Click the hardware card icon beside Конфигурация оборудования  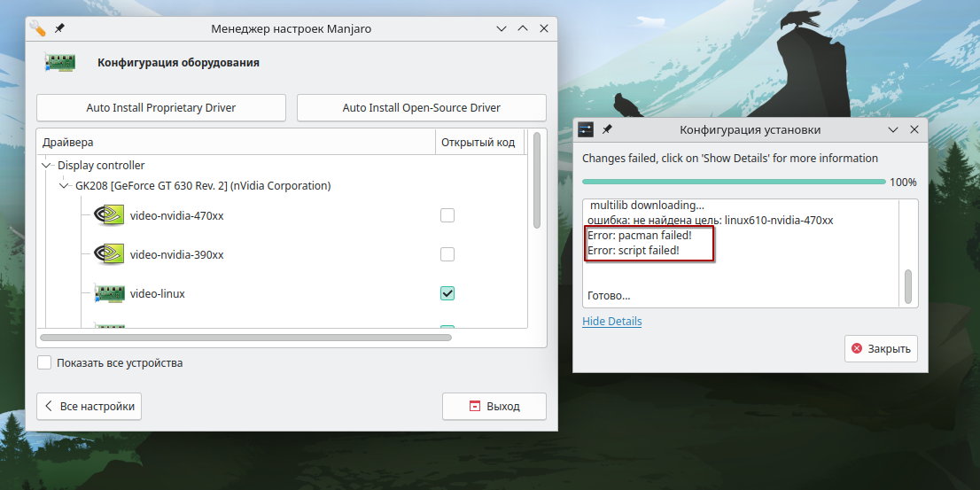click(60, 63)
